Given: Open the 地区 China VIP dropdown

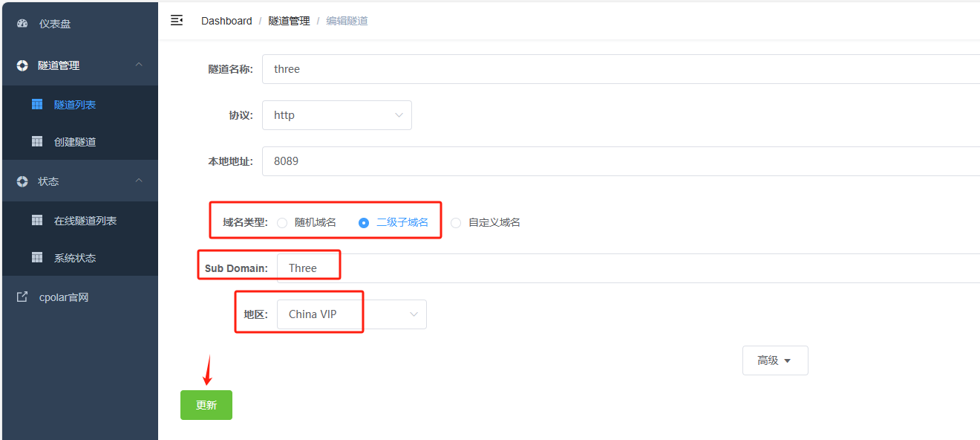Looking at the screenshot, I should pos(352,314).
